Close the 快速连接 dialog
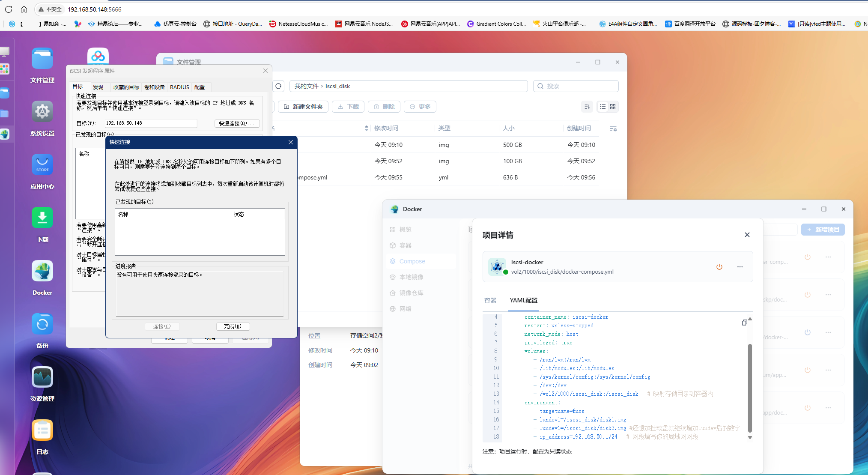Viewport: 868px width, 475px height. (x=291, y=142)
